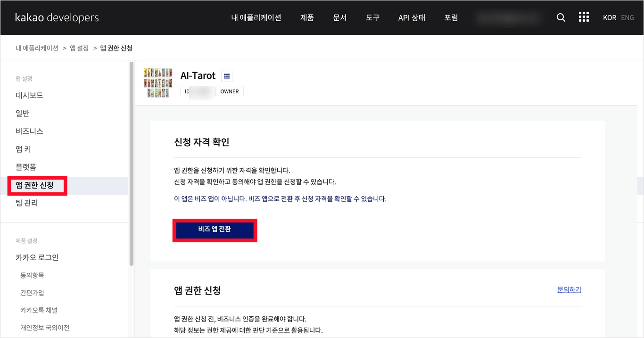
Task: Click the 문의하기 link
Action: 569,289
